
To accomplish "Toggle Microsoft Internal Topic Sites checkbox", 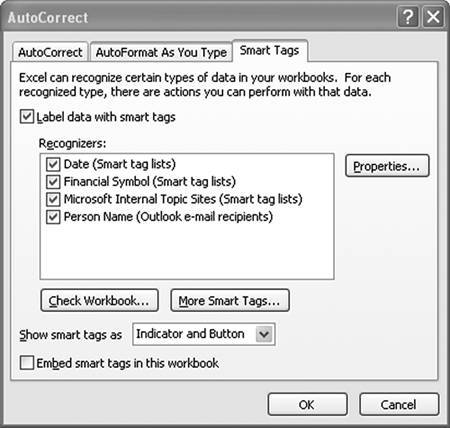I will 53,199.
